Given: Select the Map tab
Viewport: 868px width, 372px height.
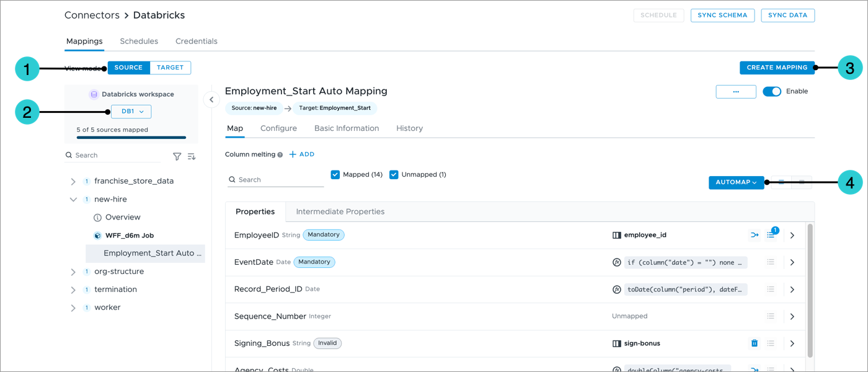Looking at the screenshot, I should click(x=235, y=128).
